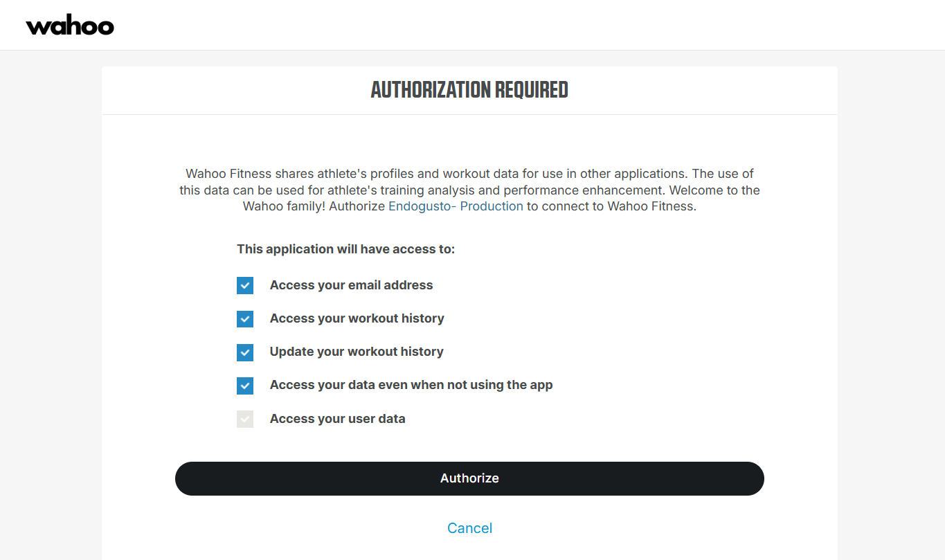
Task: Uncheck the Access your email address checkbox
Action: click(x=245, y=286)
